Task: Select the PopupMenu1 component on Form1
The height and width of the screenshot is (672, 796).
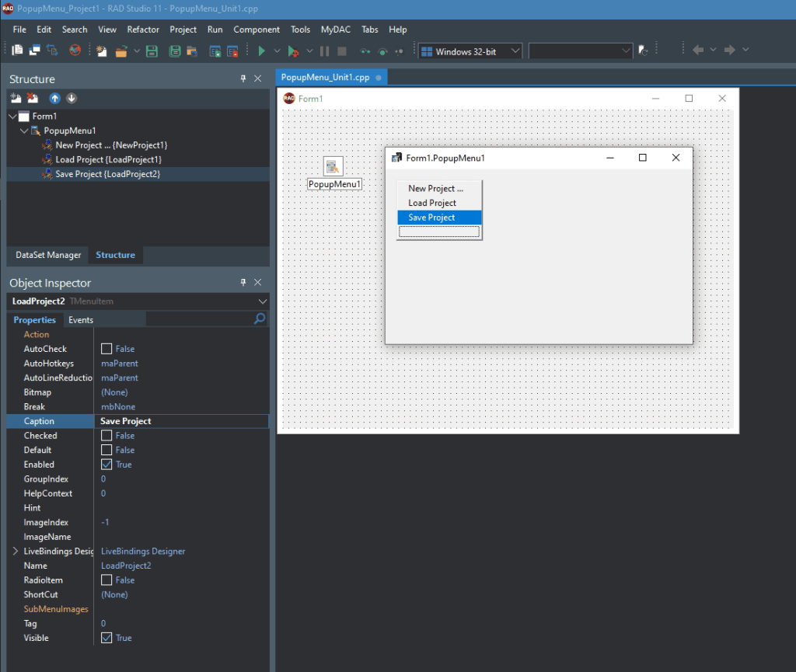Action: pos(333,166)
